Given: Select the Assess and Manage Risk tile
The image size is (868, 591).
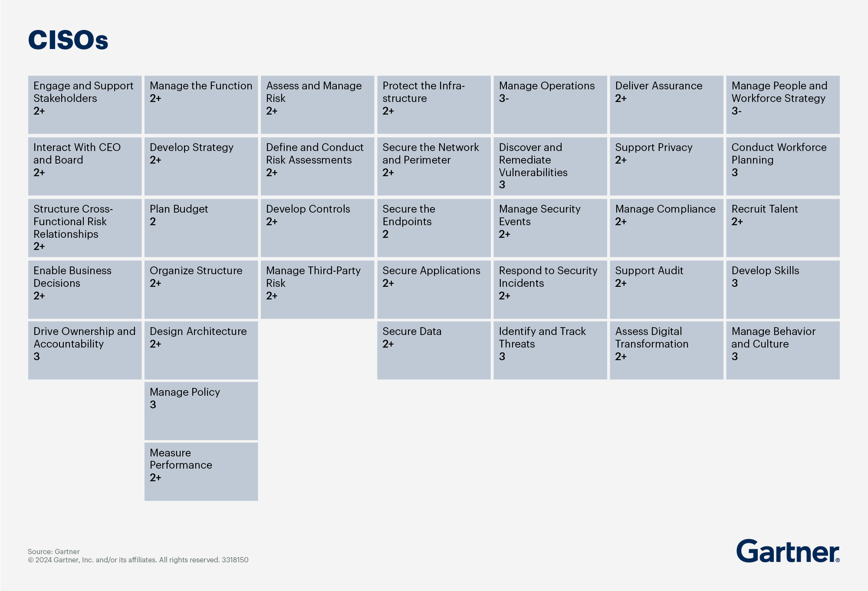Looking at the screenshot, I should (317, 105).
